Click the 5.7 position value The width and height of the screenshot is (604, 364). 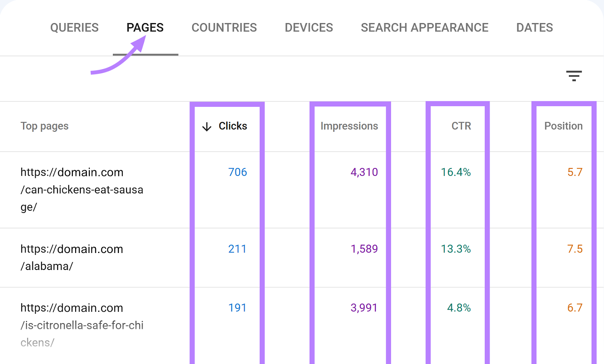click(575, 172)
